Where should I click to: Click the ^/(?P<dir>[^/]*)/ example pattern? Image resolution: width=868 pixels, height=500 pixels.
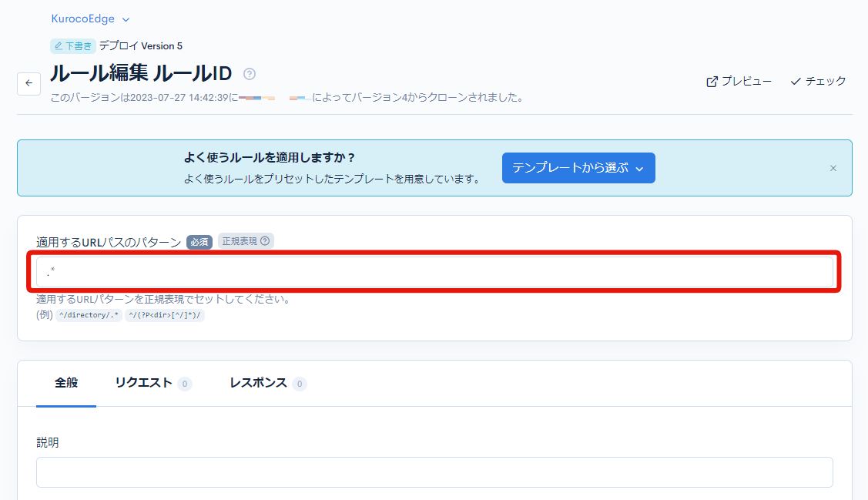pyautogui.click(x=164, y=315)
